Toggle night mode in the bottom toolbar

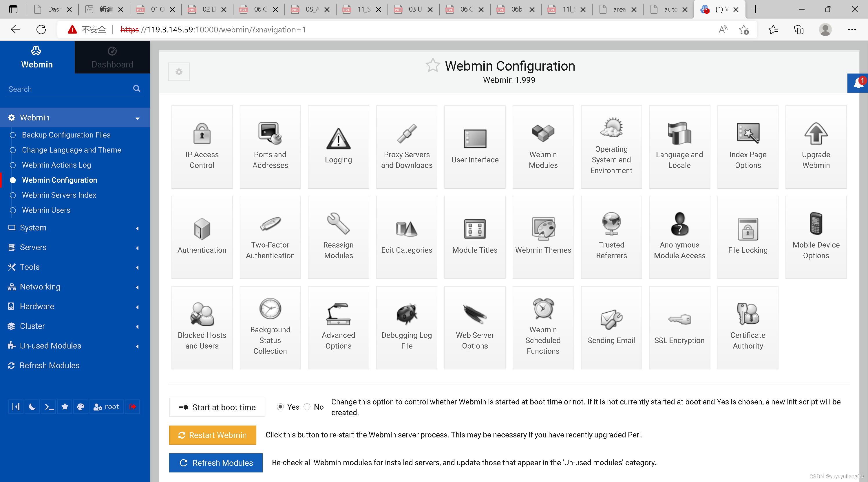(32, 407)
